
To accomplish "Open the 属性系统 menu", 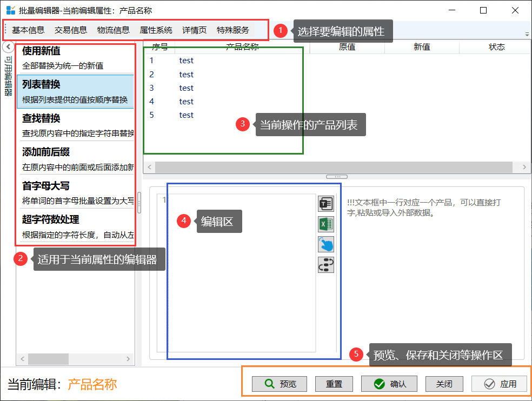I will 156,30.
